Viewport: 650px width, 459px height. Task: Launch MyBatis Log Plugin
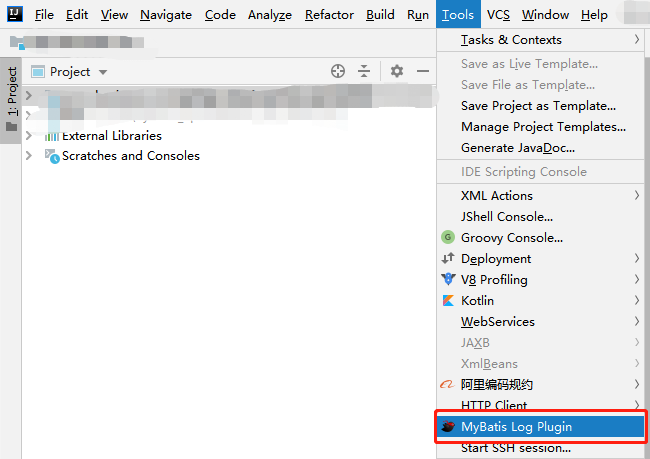(541, 426)
